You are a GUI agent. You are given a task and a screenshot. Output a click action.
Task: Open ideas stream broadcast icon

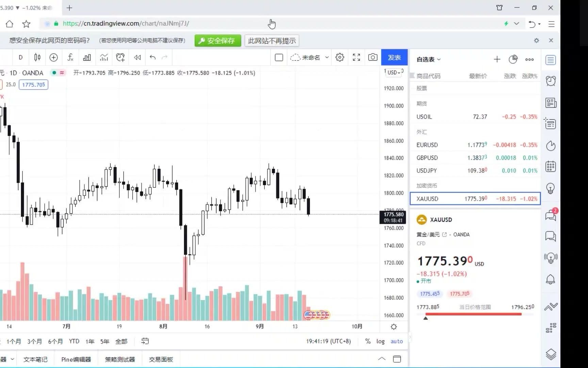click(551, 258)
